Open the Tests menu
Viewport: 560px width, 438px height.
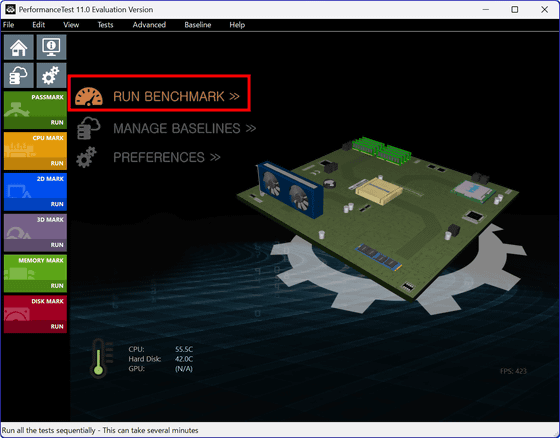tap(105, 25)
